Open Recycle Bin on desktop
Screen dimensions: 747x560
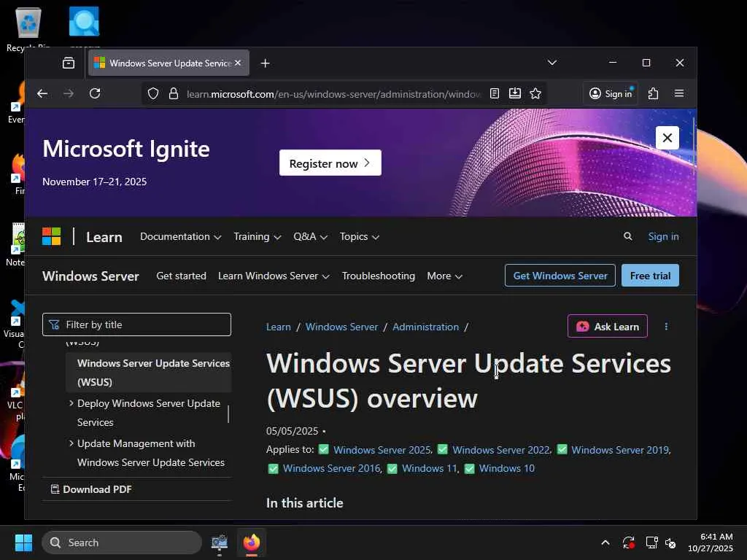click(x=28, y=28)
